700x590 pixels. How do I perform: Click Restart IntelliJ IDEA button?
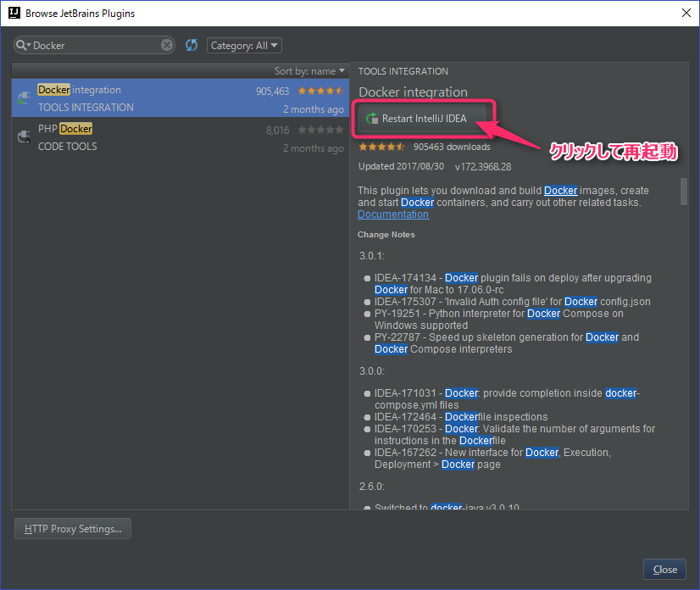[422, 119]
